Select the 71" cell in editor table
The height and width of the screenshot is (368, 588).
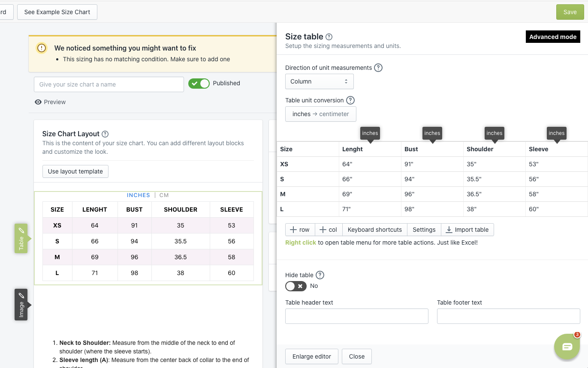coord(370,209)
